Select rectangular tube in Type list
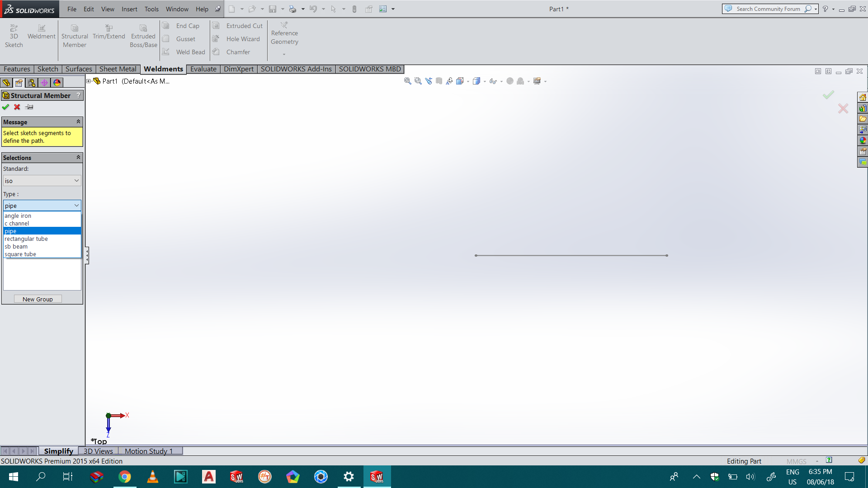 click(26, 239)
